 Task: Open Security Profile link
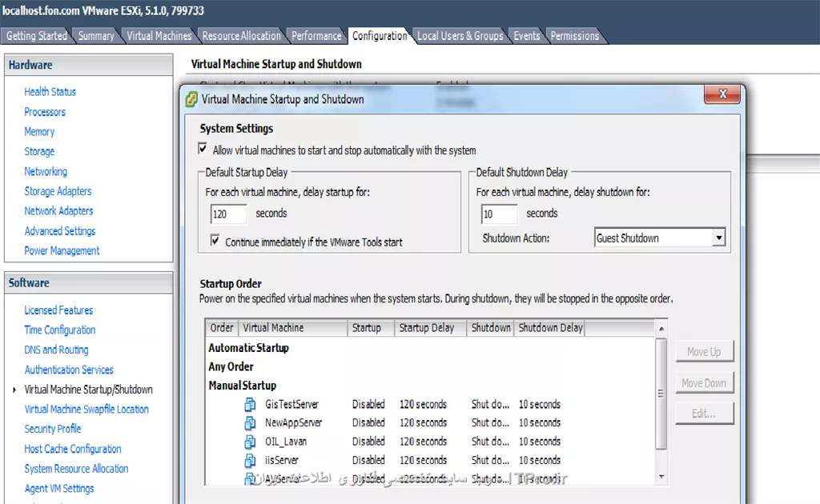click(53, 429)
